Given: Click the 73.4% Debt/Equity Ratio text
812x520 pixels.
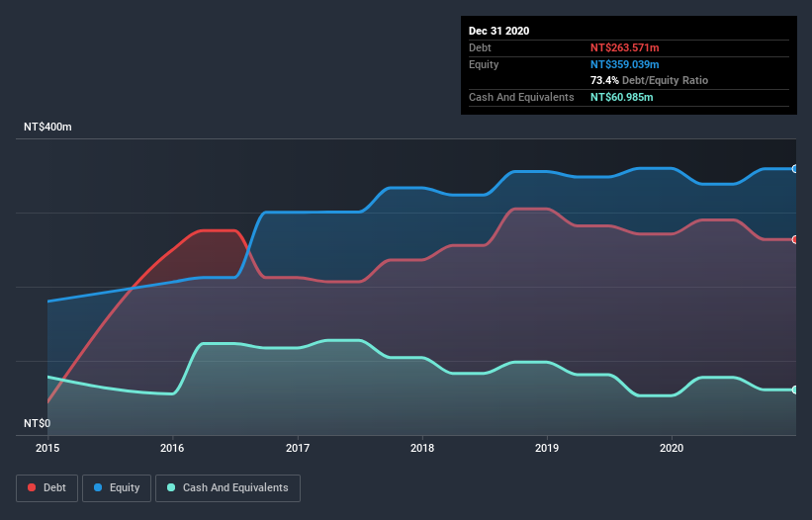Looking at the screenshot, I should coord(649,80).
